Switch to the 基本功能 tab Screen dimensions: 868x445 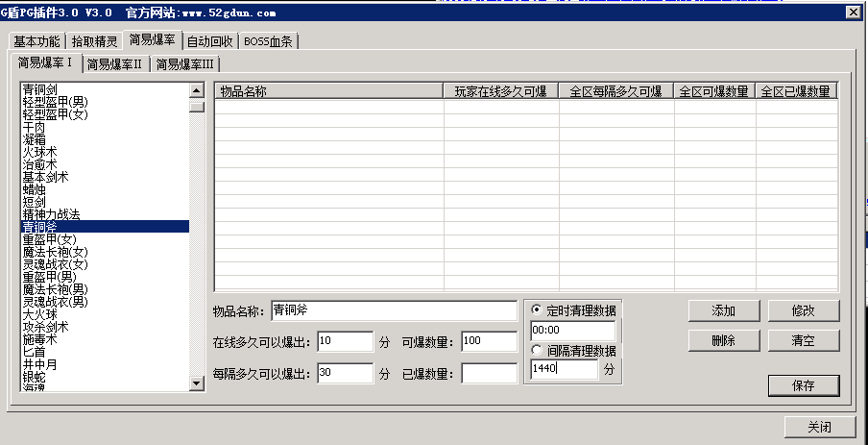pos(37,41)
